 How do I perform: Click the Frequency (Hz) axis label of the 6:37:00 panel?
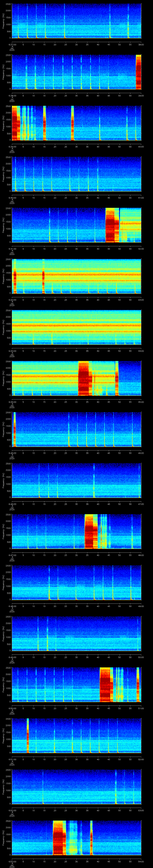3,21
